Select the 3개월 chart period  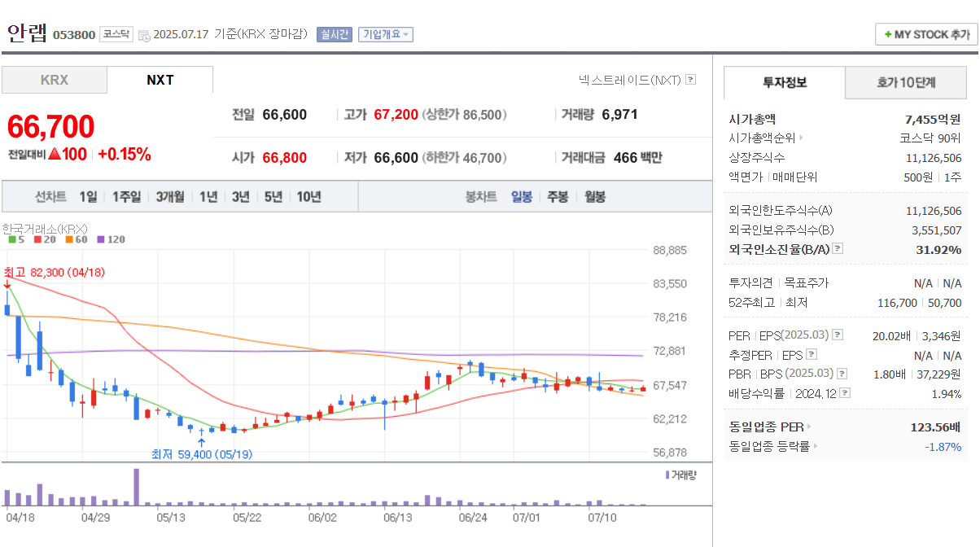click(170, 196)
